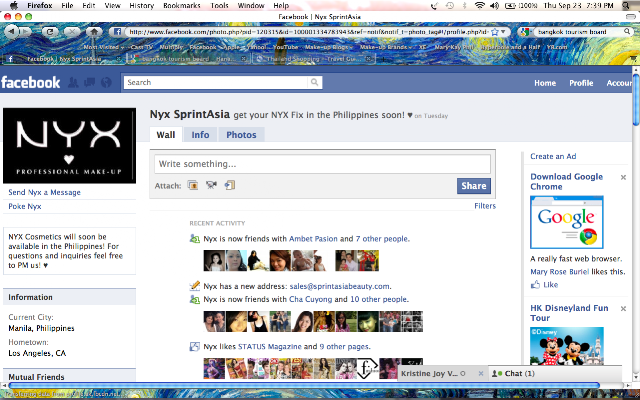Close the Download Google Chrome ad
The width and height of the screenshot is (640, 400).
point(623,177)
